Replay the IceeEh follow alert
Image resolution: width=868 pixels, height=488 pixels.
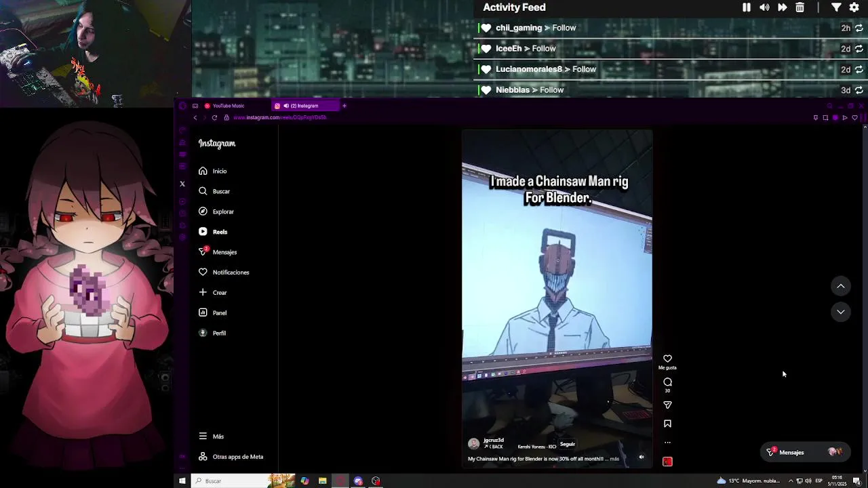859,49
